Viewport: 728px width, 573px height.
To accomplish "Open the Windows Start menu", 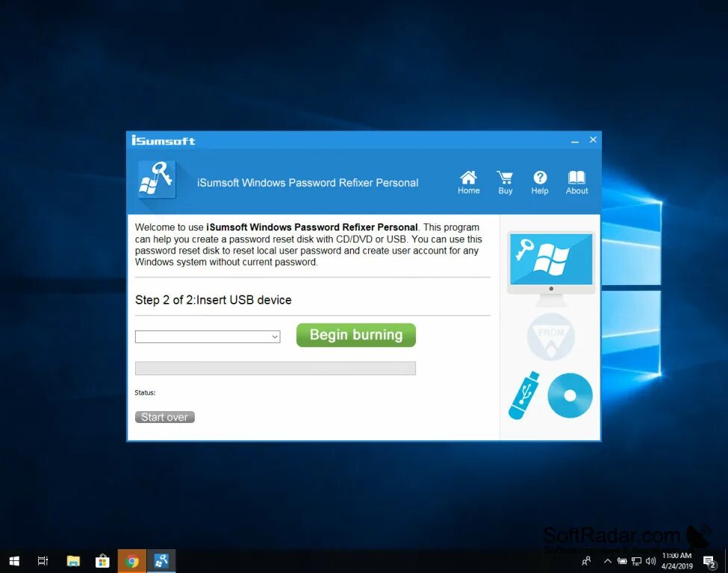I will point(14,561).
